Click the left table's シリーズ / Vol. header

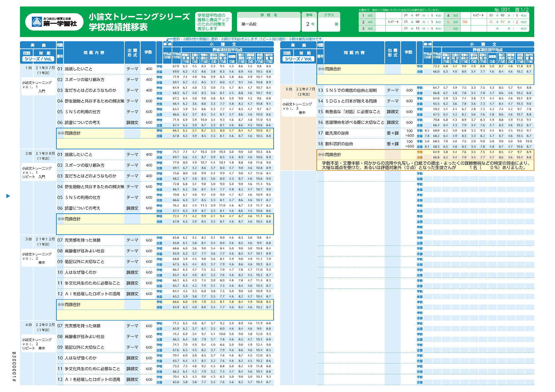pyautogui.click(x=38, y=59)
